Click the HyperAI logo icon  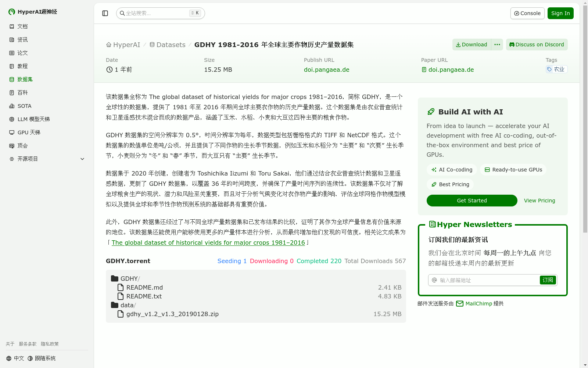(12, 12)
